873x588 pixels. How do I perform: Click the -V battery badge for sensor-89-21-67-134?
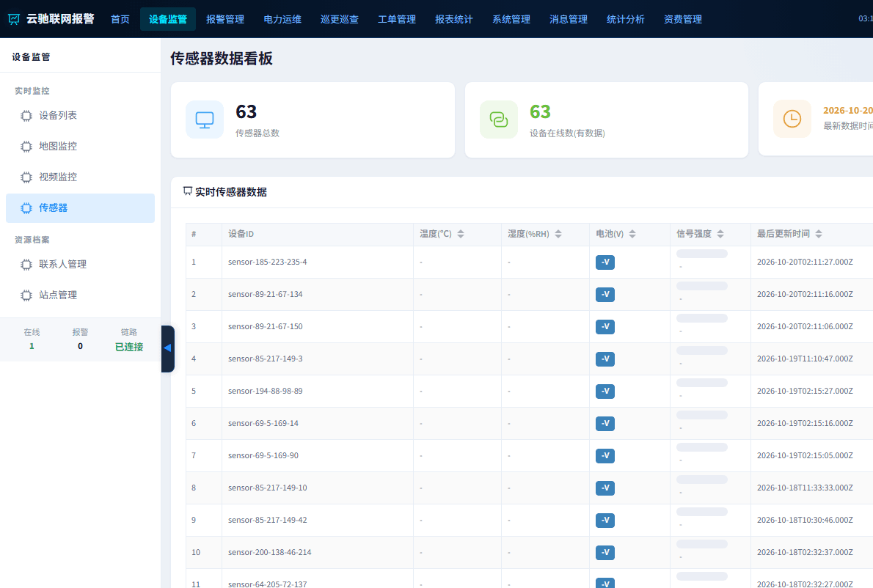[x=605, y=294]
